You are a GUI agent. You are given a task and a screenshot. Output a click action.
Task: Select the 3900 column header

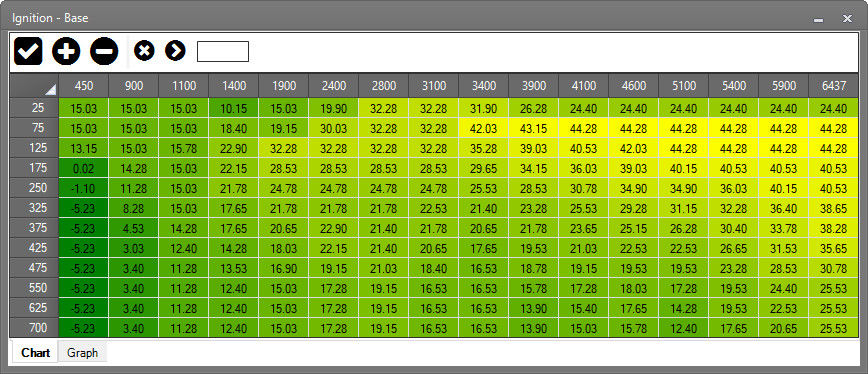point(534,86)
